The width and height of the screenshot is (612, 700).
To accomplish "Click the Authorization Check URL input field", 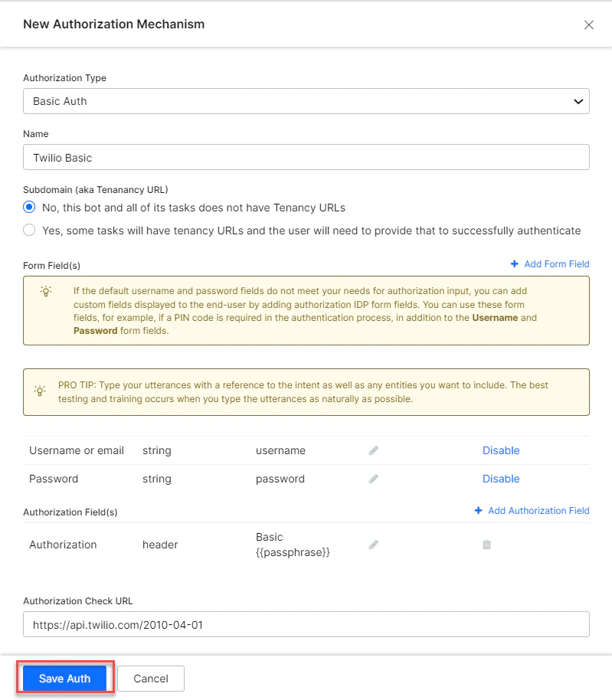I will pos(306,624).
